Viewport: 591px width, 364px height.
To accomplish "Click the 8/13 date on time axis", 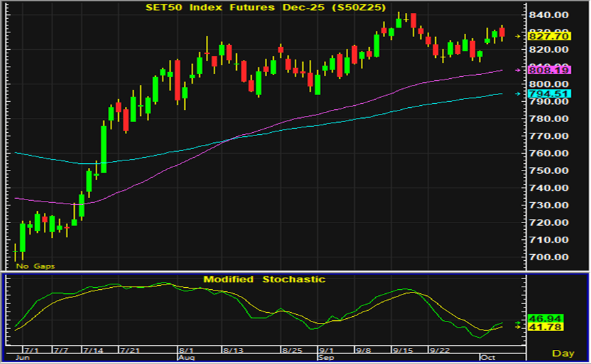I will 232,351.
